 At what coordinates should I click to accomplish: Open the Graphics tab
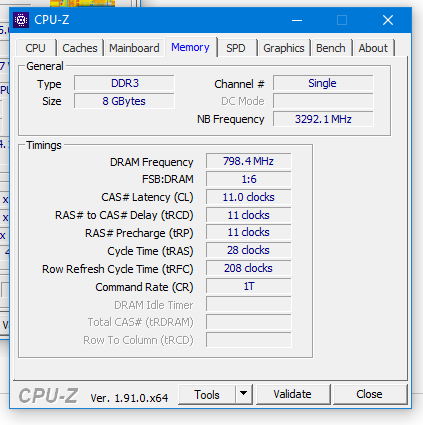pyautogui.click(x=284, y=48)
